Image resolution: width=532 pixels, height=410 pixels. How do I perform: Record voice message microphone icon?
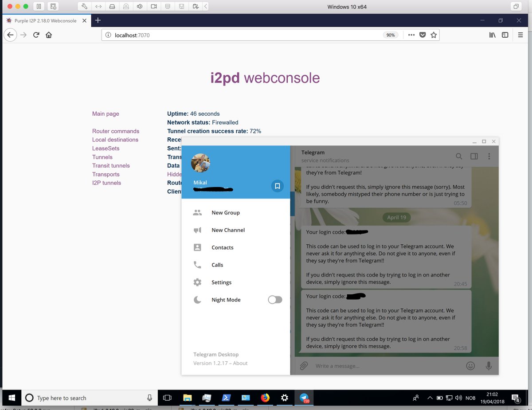(x=489, y=366)
